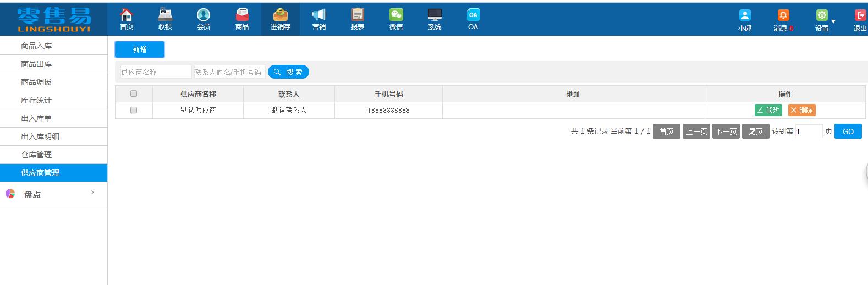868x285 pixels.
Task: Check the 默认供应商 row checkbox
Action: [134, 110]
